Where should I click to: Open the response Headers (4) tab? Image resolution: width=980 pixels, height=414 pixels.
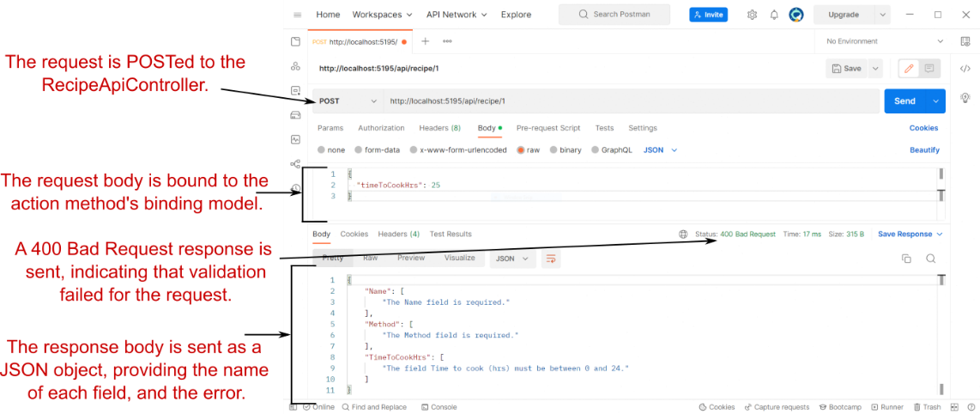(399, 234)
